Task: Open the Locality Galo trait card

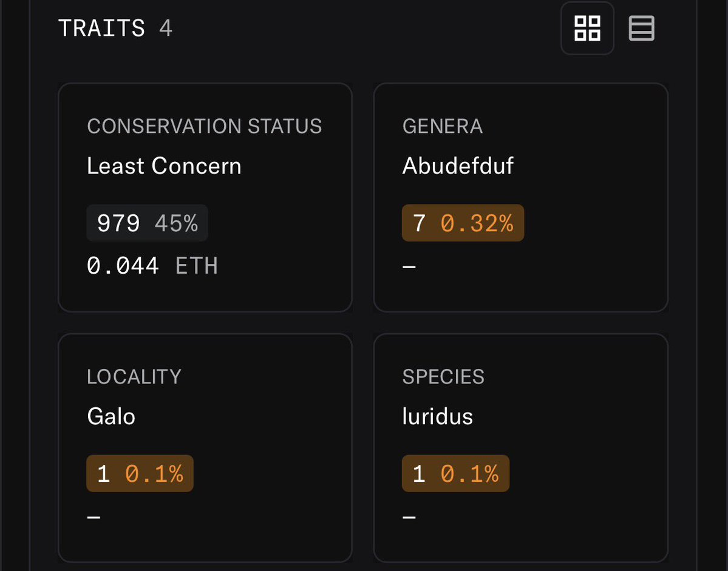Action: [x=205, y=448]
